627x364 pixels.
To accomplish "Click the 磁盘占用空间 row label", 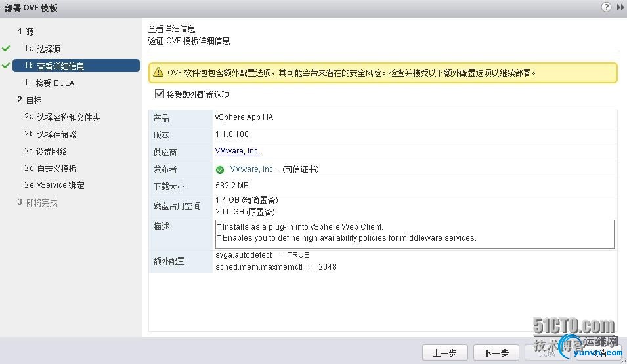I will [x=177, y=206].
